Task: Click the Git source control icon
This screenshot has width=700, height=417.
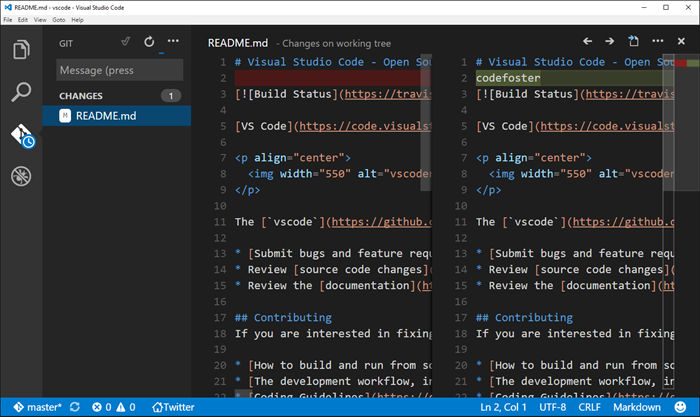Action: 21,136
